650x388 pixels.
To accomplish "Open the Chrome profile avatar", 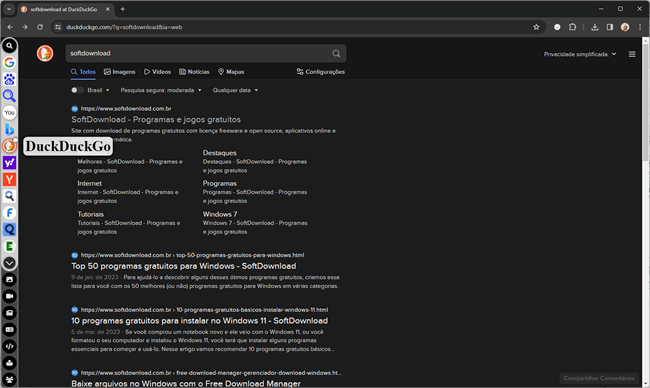I will point(625,27).
